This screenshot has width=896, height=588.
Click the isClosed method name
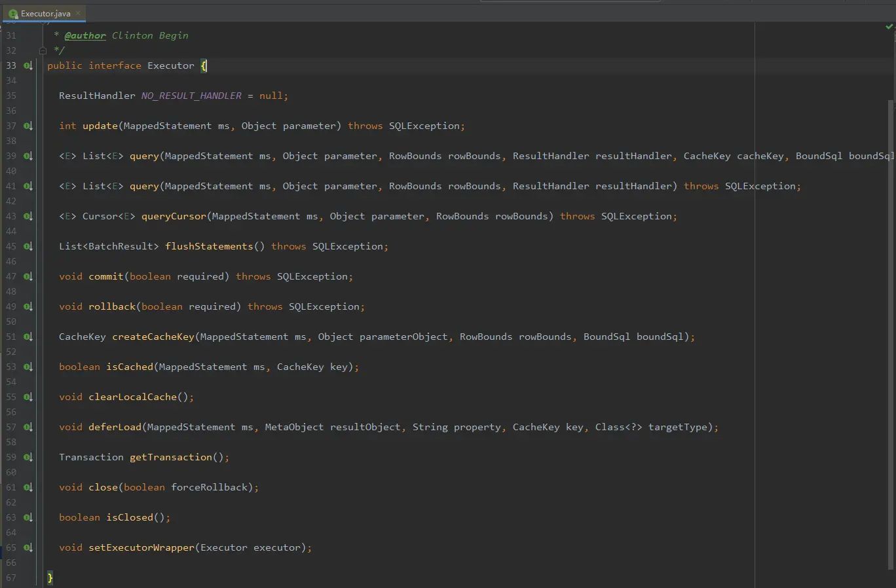click(130, 517)
